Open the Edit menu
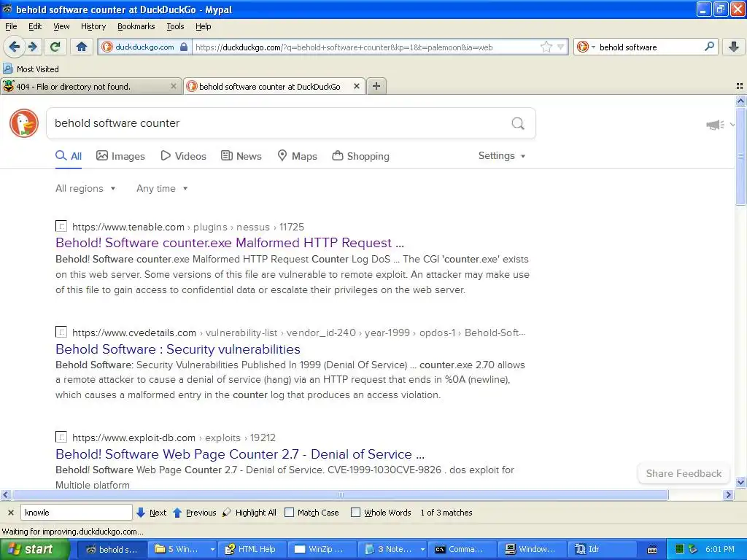The height and width of the screenshot is (560, 747). [x=35, y=26]
